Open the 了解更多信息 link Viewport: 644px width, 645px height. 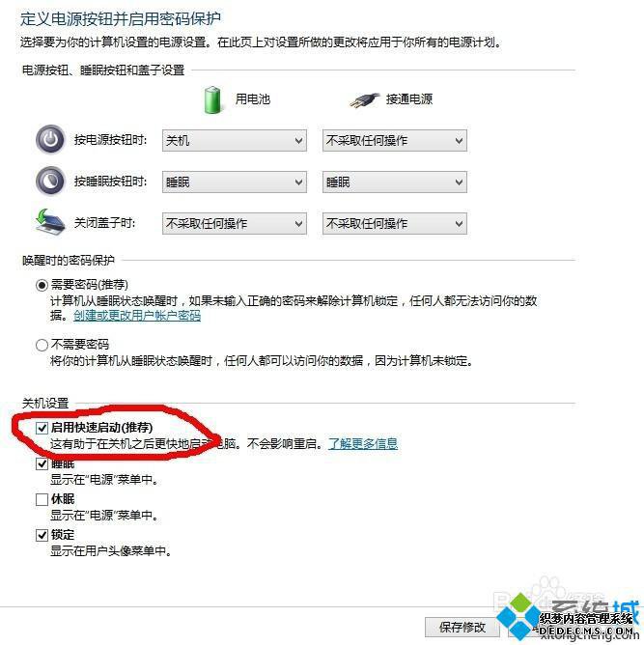tap(363, 444)
